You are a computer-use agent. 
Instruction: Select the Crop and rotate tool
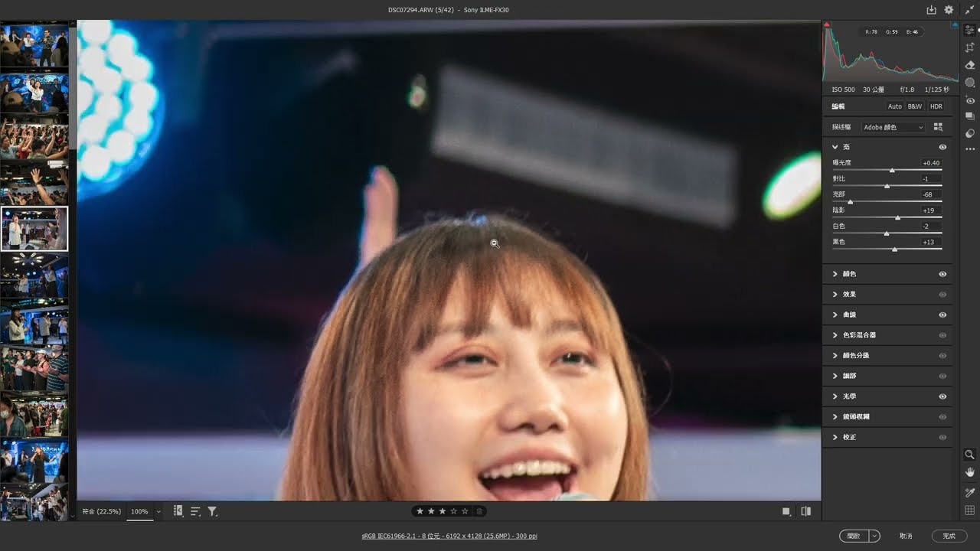tap(970, 47)
